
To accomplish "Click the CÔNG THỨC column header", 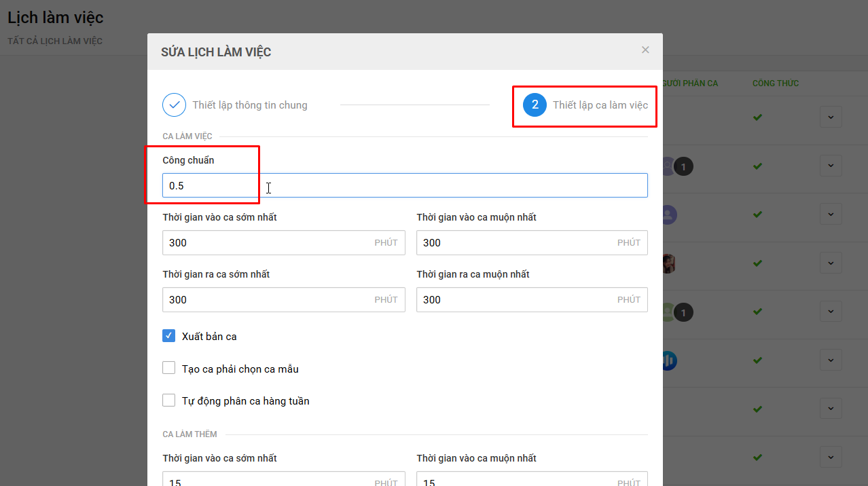I will [x=776, y=83].
